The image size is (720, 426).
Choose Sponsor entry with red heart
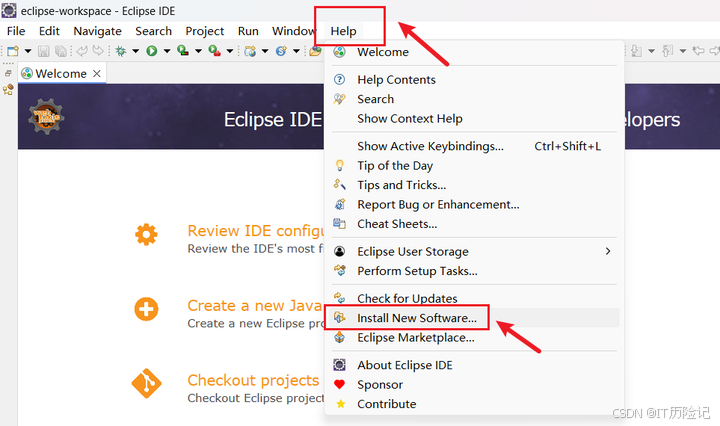coord(474,385)
